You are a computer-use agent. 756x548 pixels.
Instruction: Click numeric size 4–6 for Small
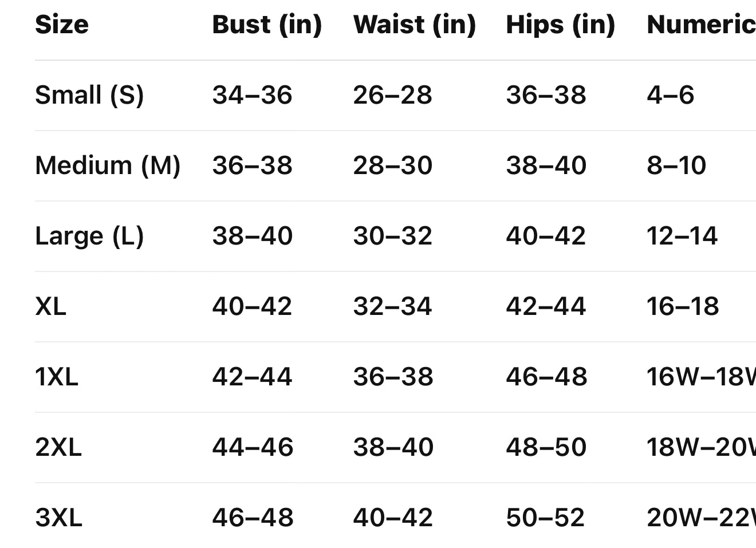(x=670, y=95)
